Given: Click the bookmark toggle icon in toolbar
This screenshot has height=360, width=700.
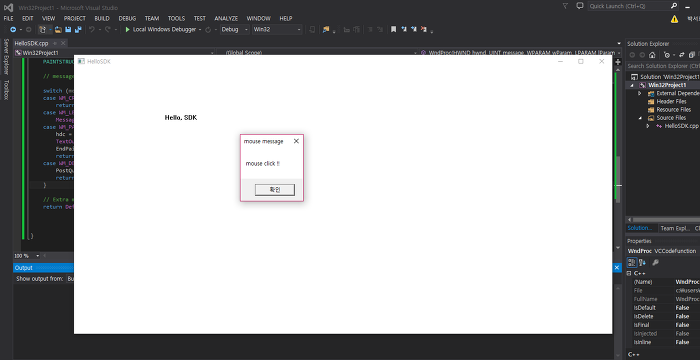Looking at the screenshot, I should point(393,29).
